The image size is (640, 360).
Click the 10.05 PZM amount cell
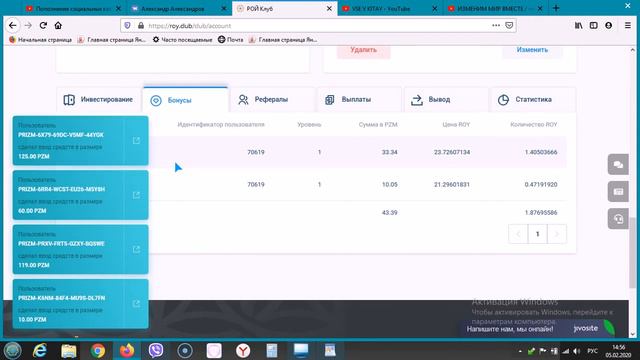(x=389, y=184)
